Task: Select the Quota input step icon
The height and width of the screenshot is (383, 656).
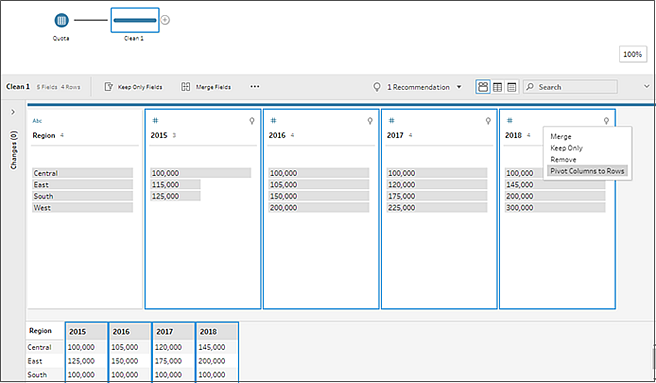Action: pos(62,20)
